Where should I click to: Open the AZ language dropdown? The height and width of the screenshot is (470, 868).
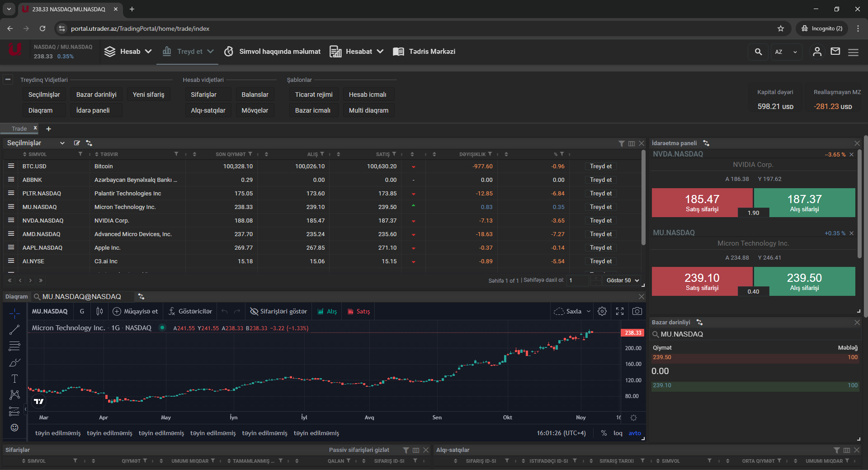coord(786,52)
